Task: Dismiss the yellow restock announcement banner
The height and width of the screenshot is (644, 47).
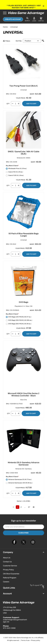Action: coord(43,6)
